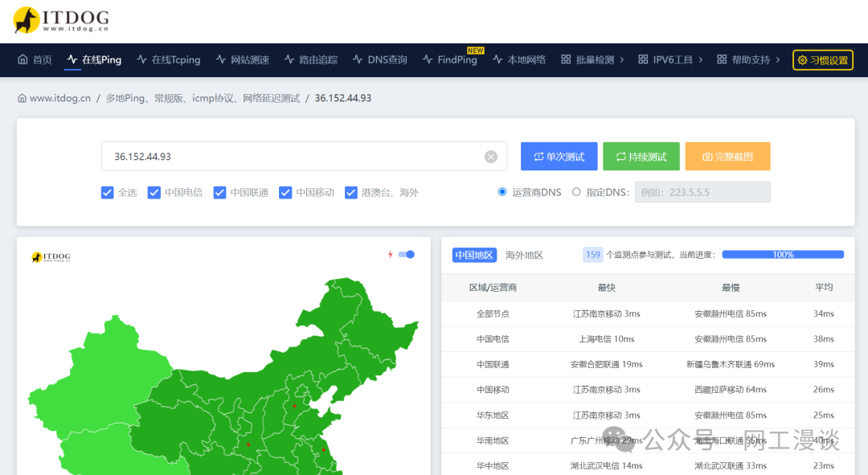Click the pulse icon beside 路由追踪

tap(289, 59)
